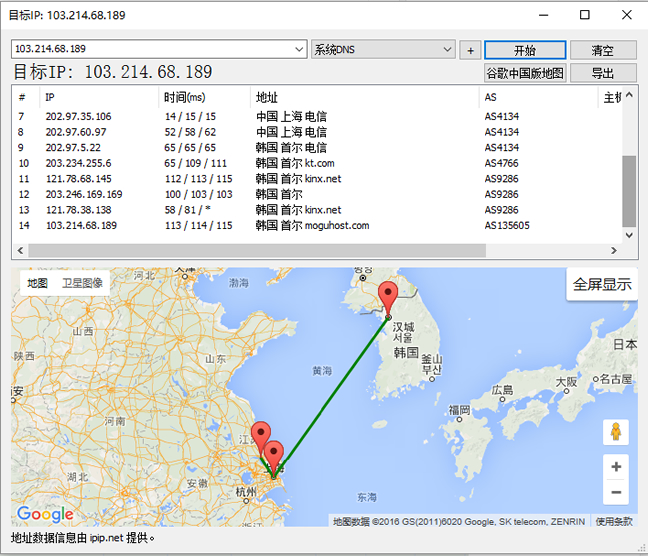Switch to 地图 map view tab
648x556 pixels.
point(37,283)
